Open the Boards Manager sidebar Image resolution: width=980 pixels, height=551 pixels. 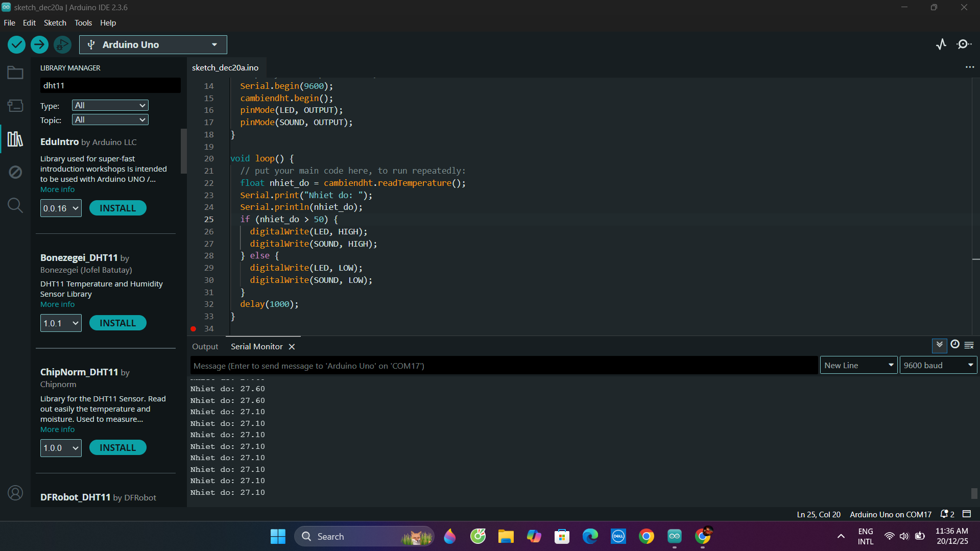(x=15, y=106)
